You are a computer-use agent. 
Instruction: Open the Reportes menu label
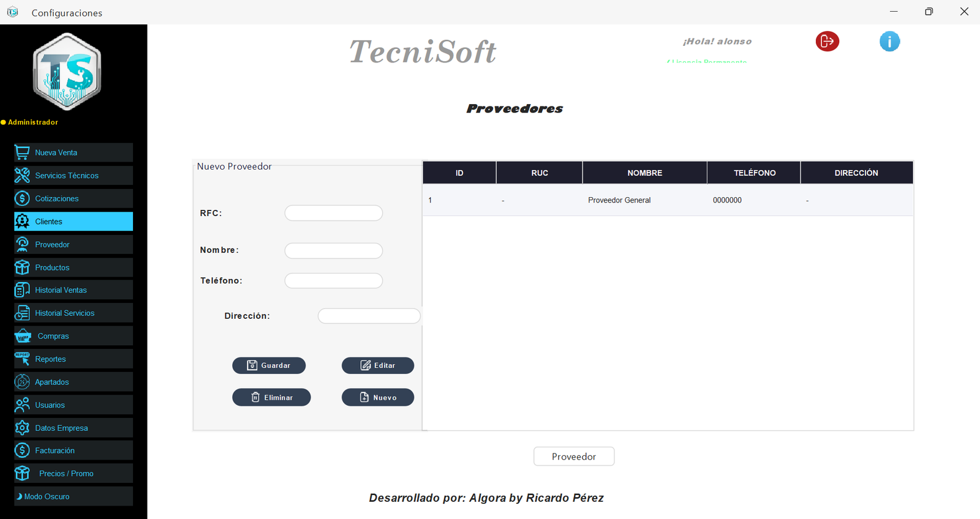tap(50, 359)
